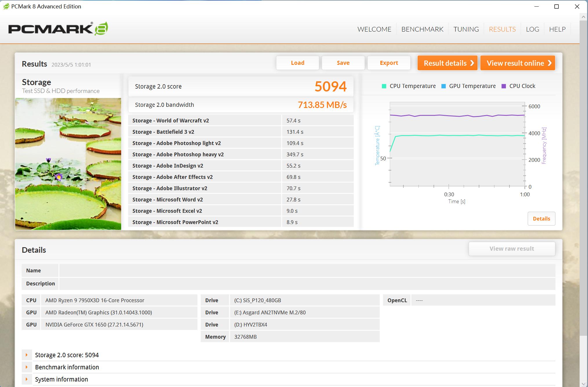Export the results

(x=389, y=63)
